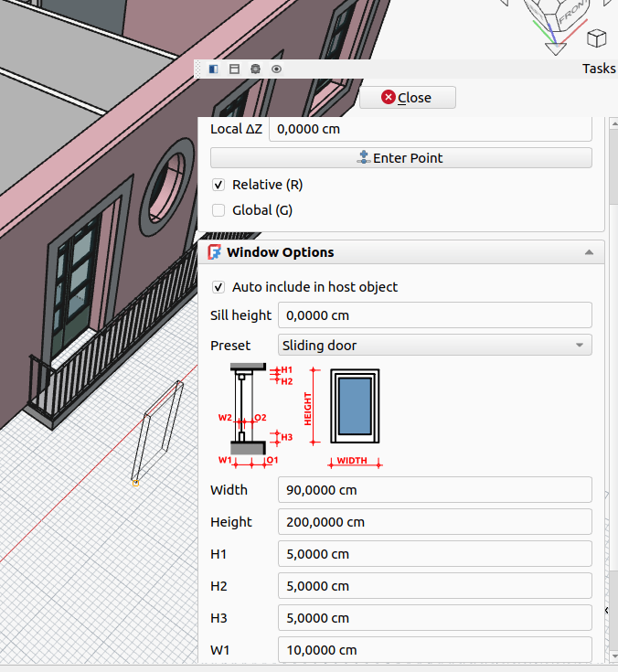Click the window front-view preview image
Viewport: 618px width, 672px height.
click(x=355, y=407)
